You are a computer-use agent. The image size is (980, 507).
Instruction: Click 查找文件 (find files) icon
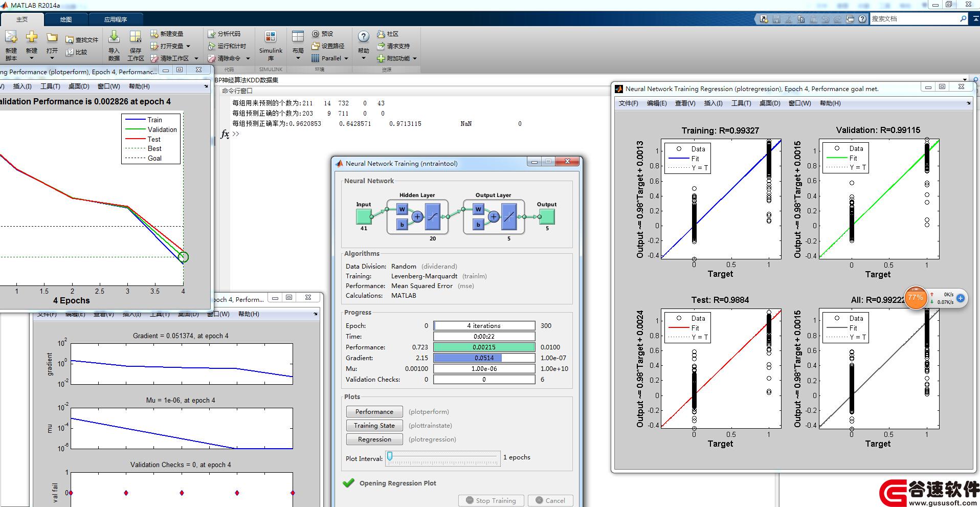tap(70, 39)
